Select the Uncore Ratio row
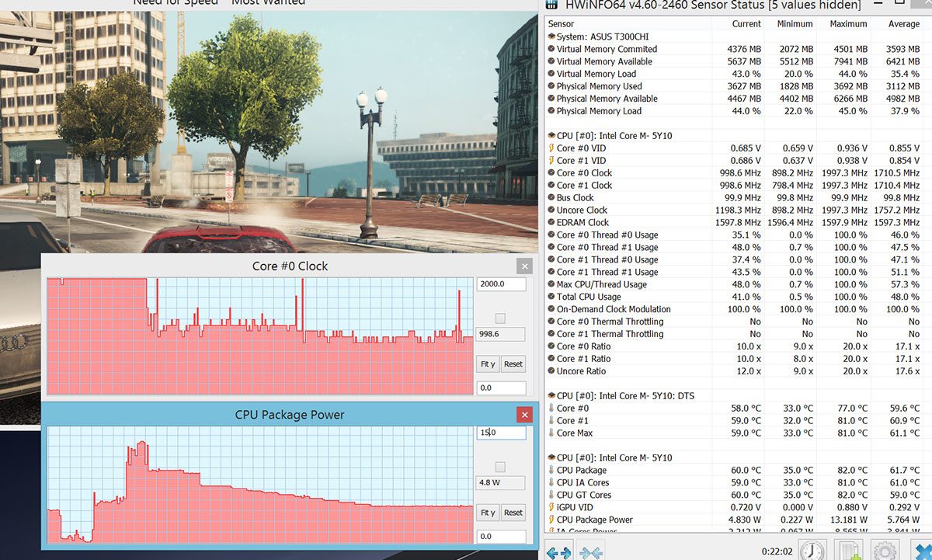This screenshot has width=932, height=560. point(735,371)
